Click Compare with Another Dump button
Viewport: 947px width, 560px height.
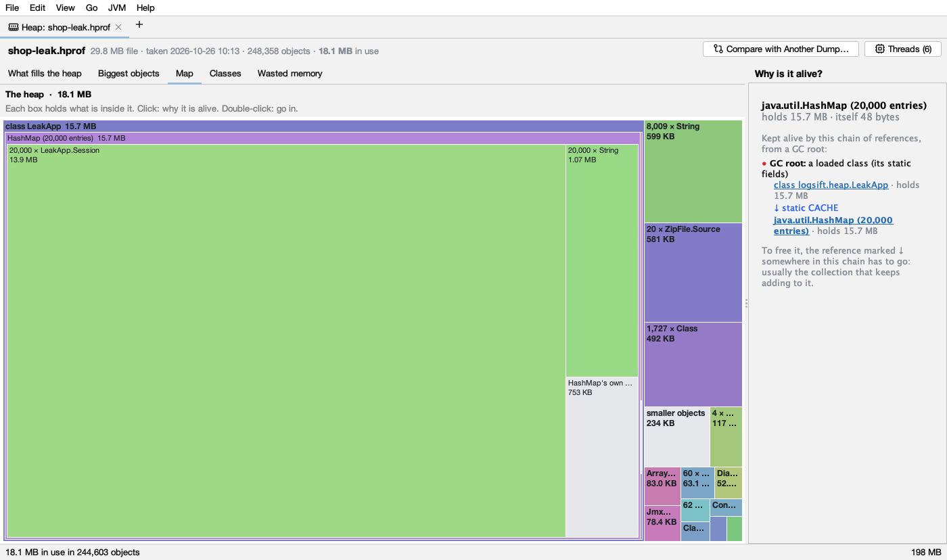pos(781,49)
